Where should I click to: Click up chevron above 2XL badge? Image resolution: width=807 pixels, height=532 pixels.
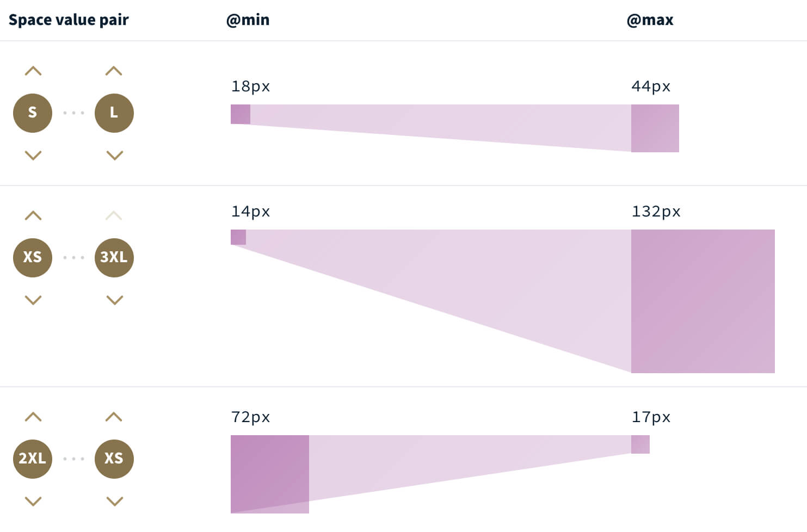coord(33,417)
